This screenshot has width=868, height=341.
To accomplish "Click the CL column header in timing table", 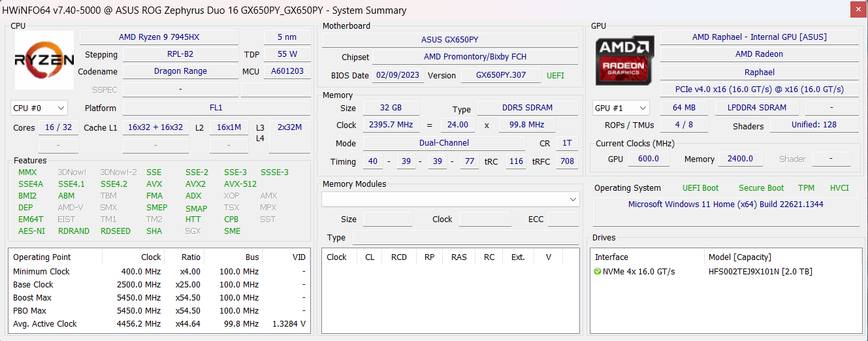I will pos(370,257).
